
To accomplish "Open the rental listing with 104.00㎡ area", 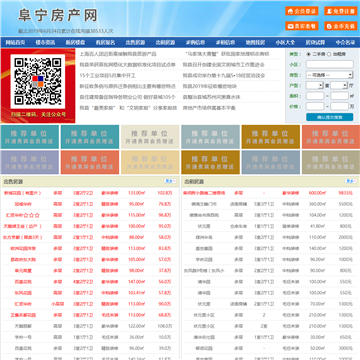I will [x=270, y=215].
